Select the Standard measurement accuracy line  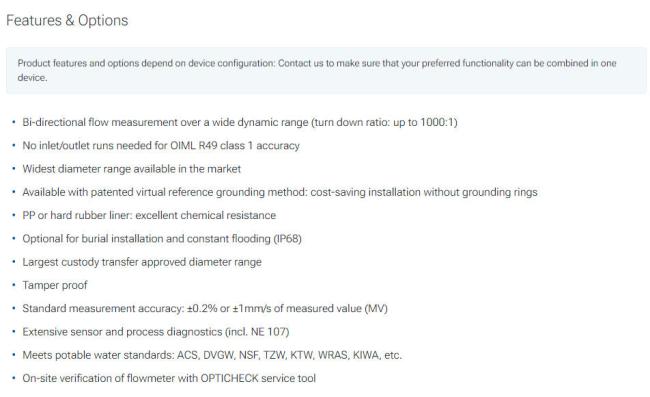coord(205,308)
